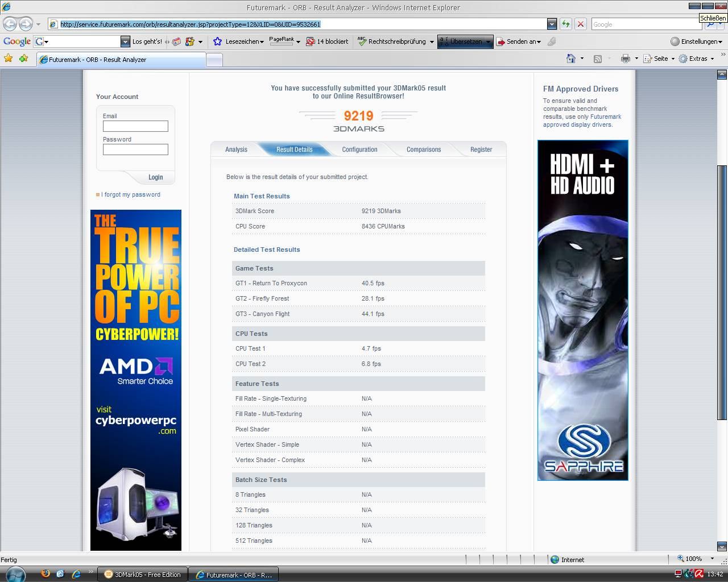
Task: Open the 3DMark05 - Free Edition taskbar button
Action: coord(142,575)
